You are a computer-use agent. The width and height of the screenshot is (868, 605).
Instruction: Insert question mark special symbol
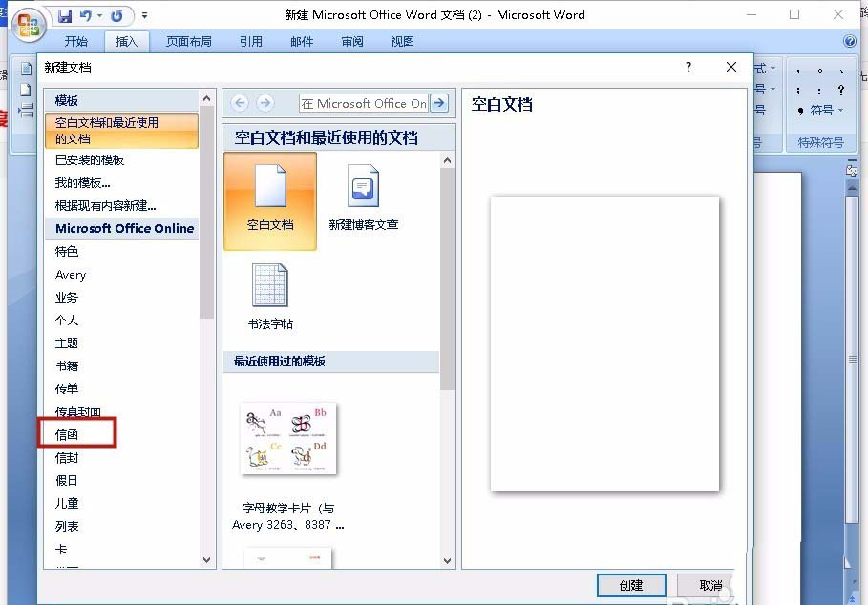click(x=841, y=90)
